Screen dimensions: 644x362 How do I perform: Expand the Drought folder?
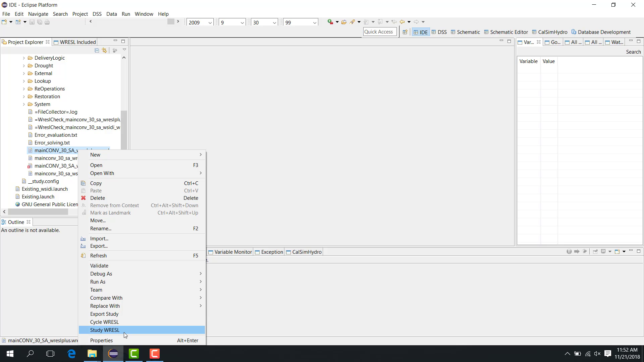point(24,66)
